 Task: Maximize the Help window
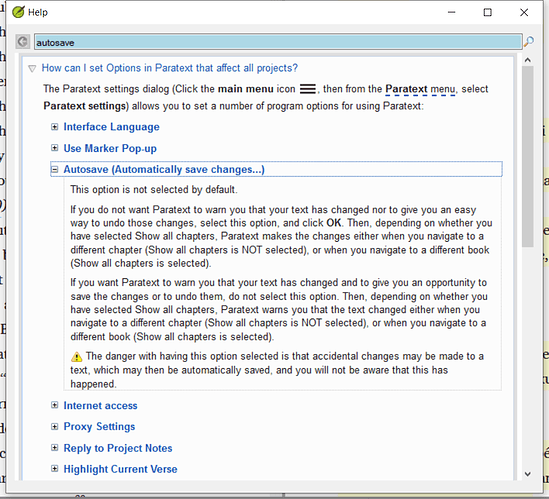(x=487, y=12)
